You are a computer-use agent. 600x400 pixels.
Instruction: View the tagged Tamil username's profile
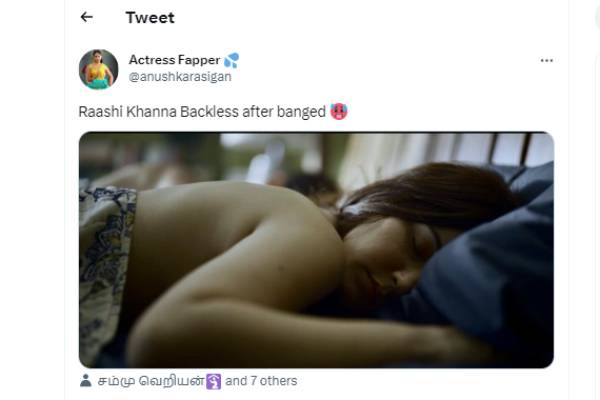point(151,381)
